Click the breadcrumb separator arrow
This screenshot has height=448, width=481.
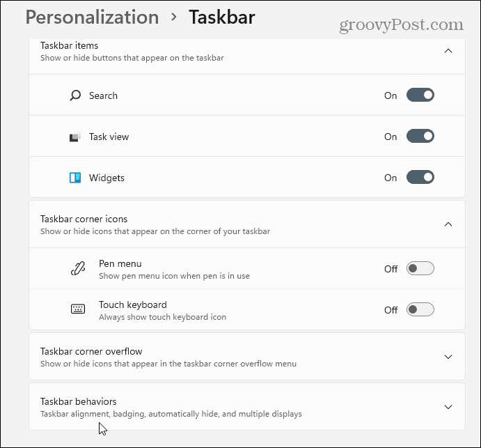[174, 17]
